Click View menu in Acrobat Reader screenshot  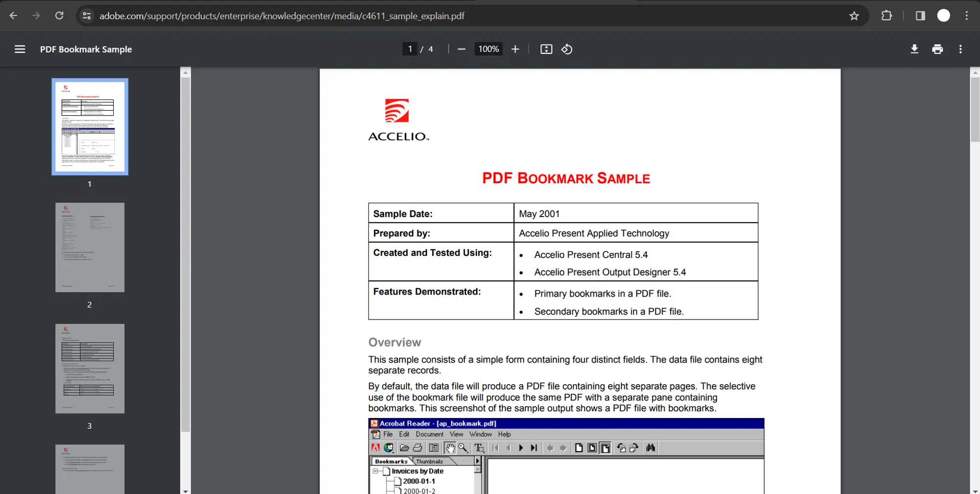point(456,434)
